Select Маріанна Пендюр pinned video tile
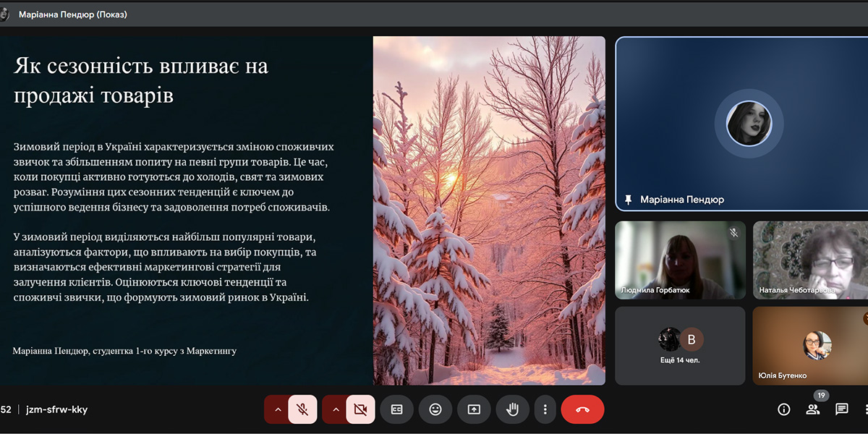Screen dimensions: 868x434 click(x=741, y=124)
